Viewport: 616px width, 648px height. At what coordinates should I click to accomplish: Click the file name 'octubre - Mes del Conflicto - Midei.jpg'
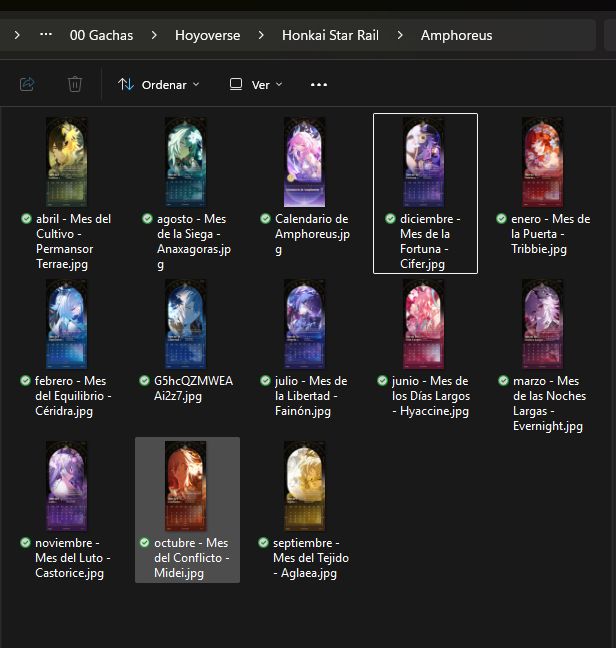click(x=192, y=558)
